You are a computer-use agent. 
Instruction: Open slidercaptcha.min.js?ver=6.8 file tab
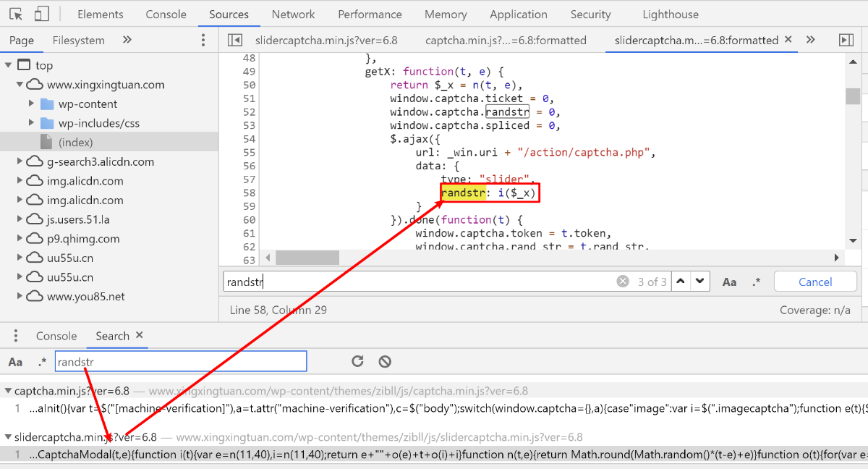(326, 41)
